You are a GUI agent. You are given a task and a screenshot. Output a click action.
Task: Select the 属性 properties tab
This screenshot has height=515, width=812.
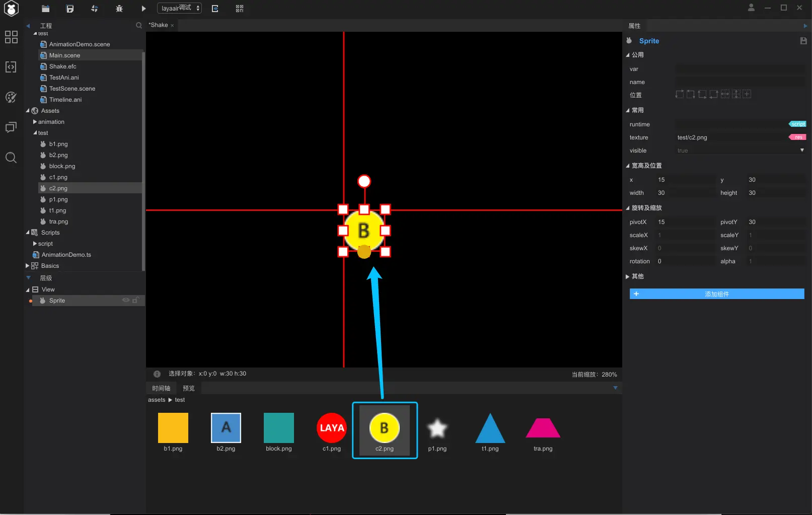click(x=634, y=26)
